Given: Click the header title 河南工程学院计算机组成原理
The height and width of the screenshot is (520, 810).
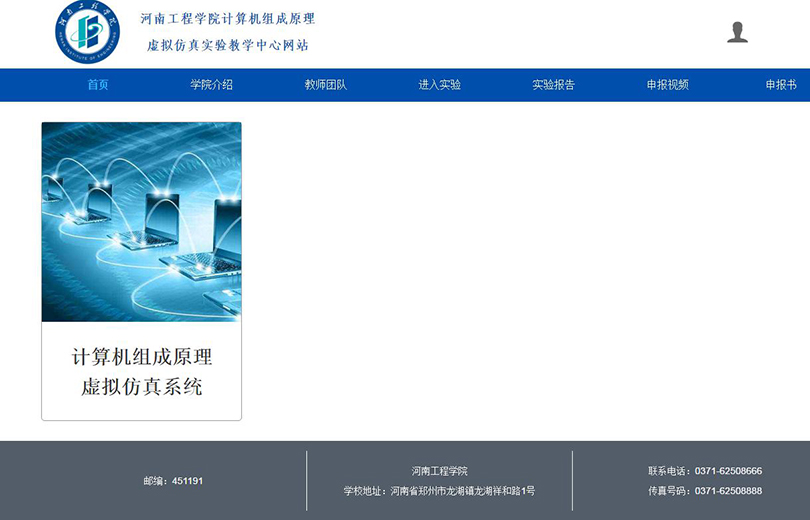Looking at the screenshot, I should tap(228, 19).
